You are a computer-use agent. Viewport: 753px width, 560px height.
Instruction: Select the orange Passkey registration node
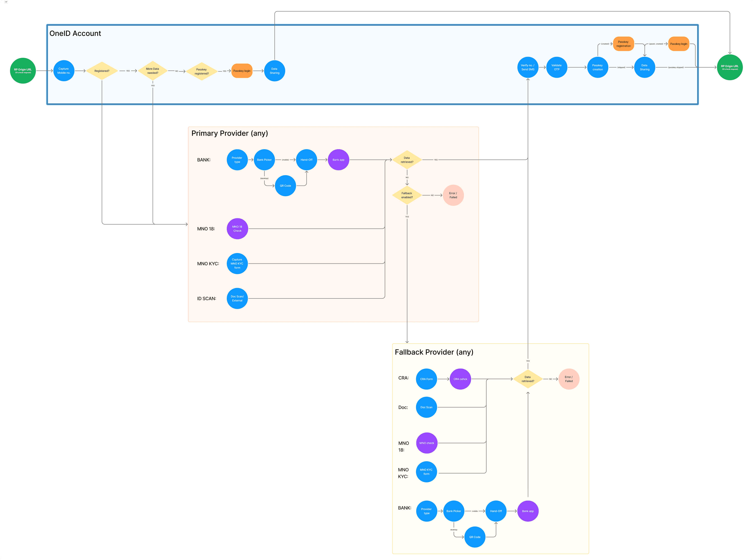coord(623,44)
